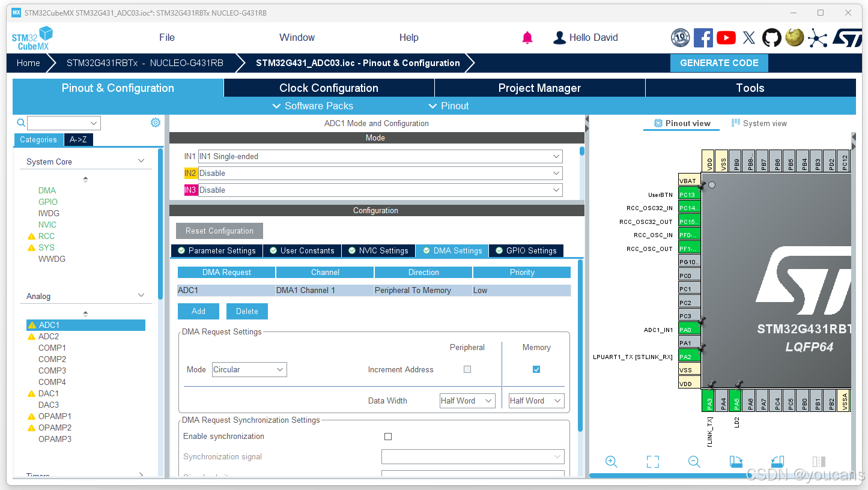Expand the Software Packs menu
Viewport: 868px width, 490px height.
click(x=313, y=106)
